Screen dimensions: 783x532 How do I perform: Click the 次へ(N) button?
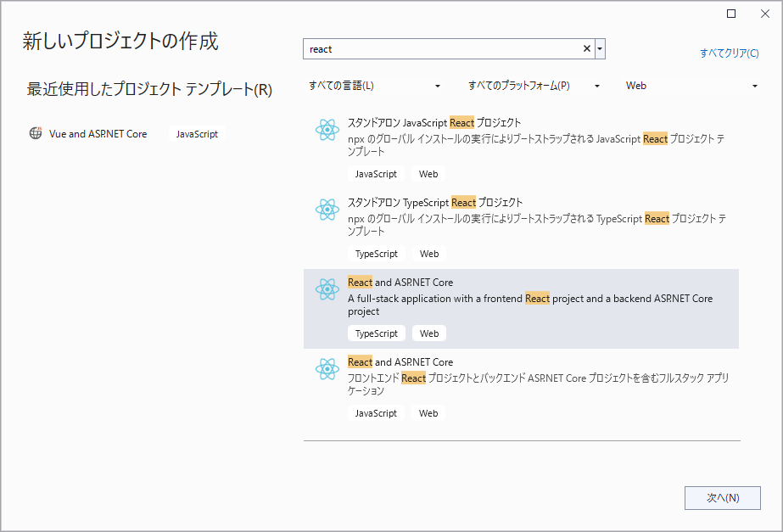pos(723,498)
